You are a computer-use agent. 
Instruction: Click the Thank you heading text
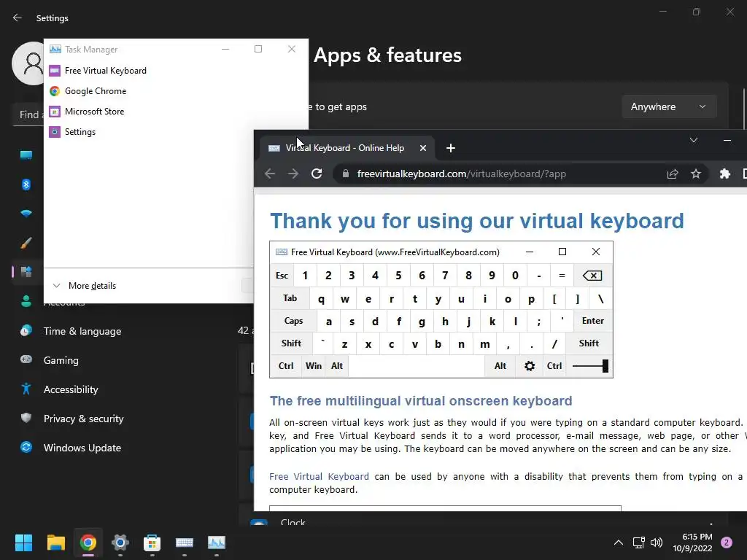pyautogui.click(x=477, y=221)
